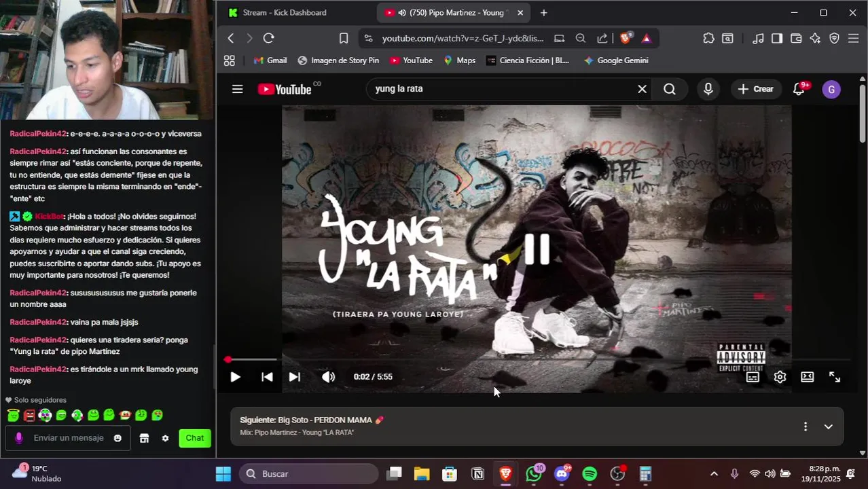Send message with green Chat button
The image size is (868, 489).
pos(195,438)
